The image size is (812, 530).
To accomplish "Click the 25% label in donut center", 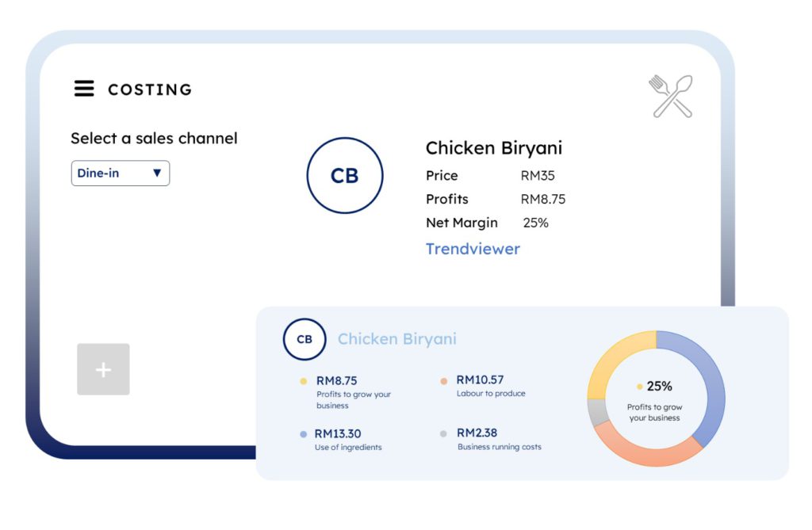I will pos(659,387).
